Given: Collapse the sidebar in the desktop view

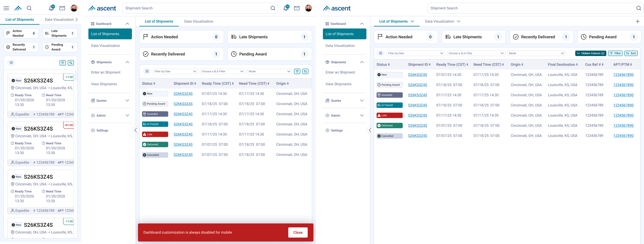Looking at the screenshot, I should [x=370, y=130].
